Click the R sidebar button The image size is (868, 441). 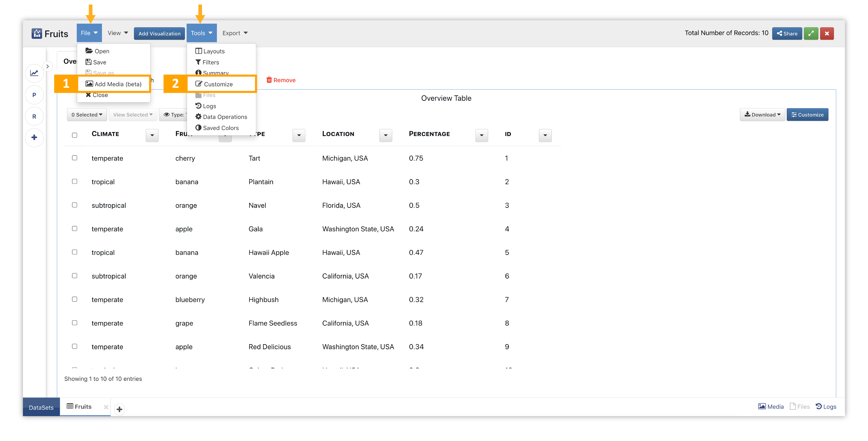pyautogui.click(x=34, y=117)
